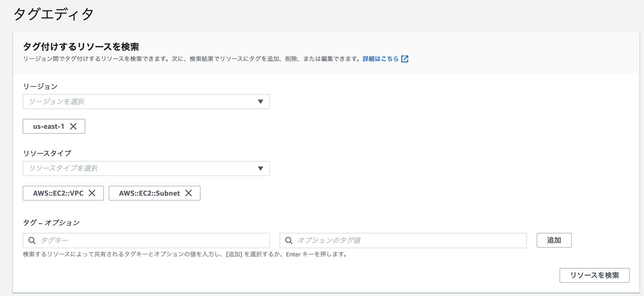Click the タグ付けするリソースを検索 heading
644x296 pixels.
click(81, 47)
